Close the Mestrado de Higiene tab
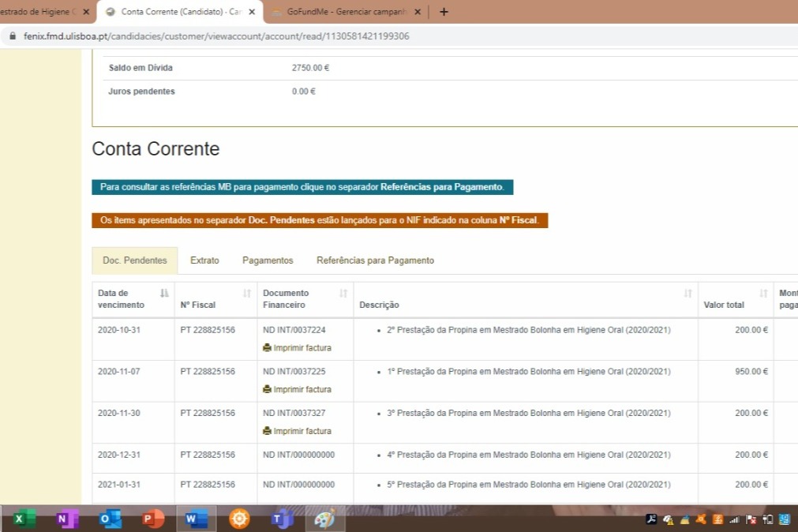This screenshot has height=532, width=798. [86, 12]
